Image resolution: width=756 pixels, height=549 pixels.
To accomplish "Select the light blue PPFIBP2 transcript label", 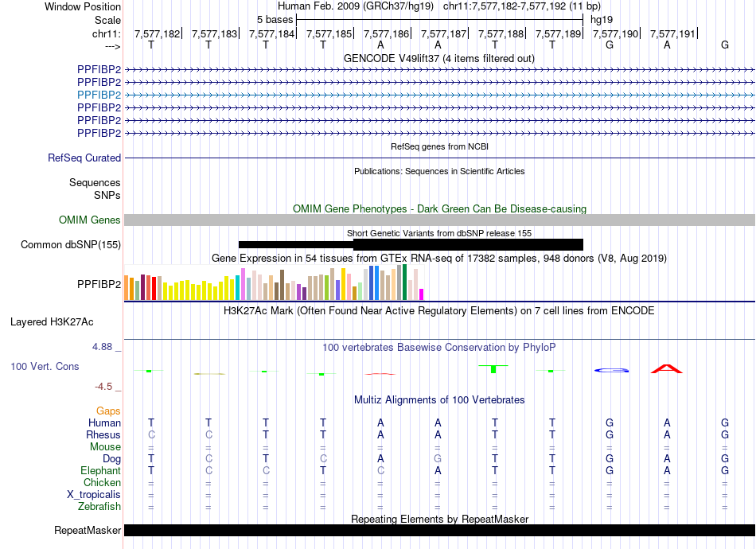I will pyautogui.click(x=99, y=95).
